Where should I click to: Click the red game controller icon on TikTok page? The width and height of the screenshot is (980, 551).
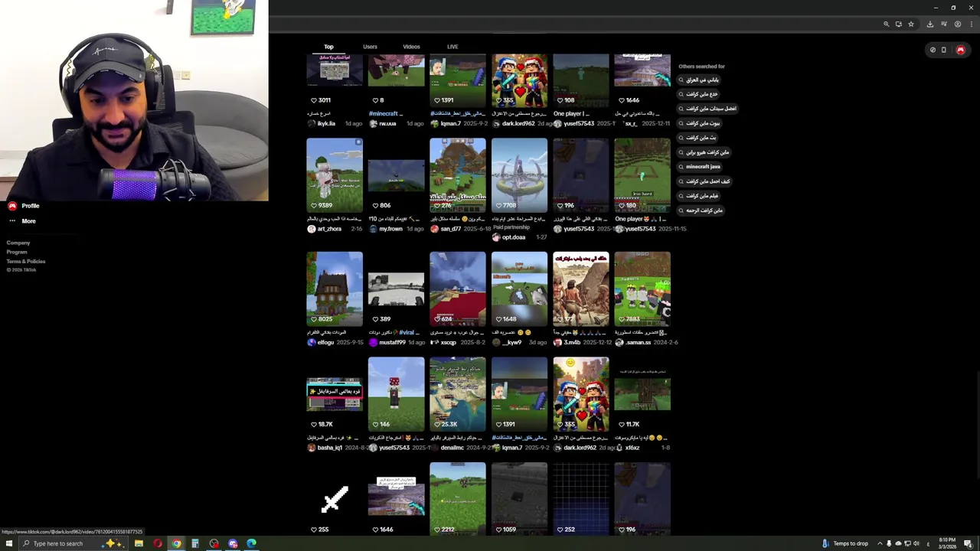(x=961, y=50)
